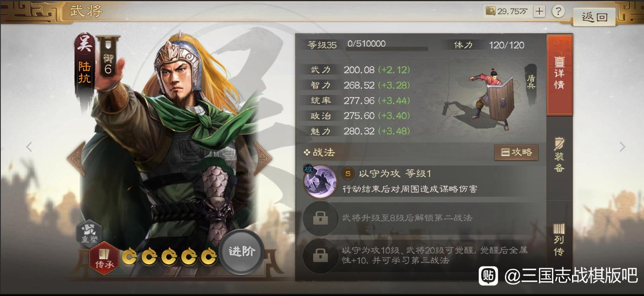Go to previous page via left chevron
Viewport: 644px width, 296px height.
[29, 147]
